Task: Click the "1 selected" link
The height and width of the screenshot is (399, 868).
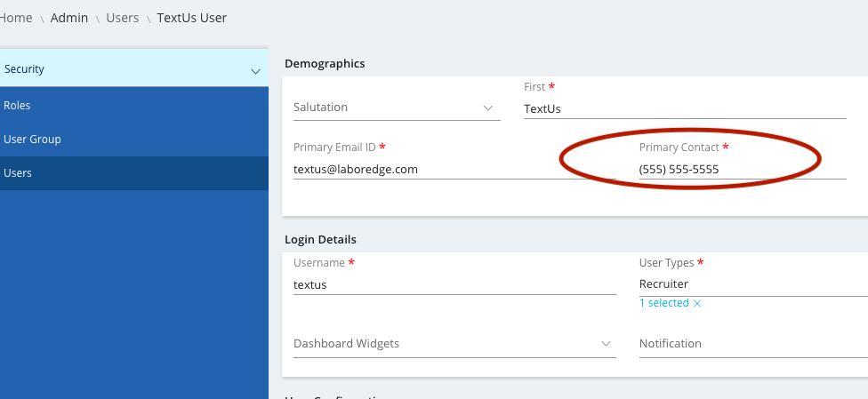Action: pos(663,303)
